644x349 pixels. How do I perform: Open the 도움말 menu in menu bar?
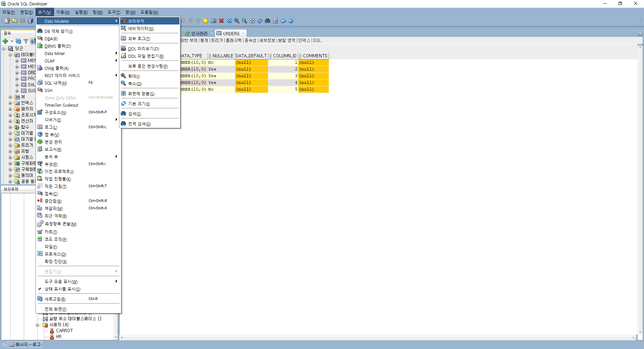pos(149,12)
